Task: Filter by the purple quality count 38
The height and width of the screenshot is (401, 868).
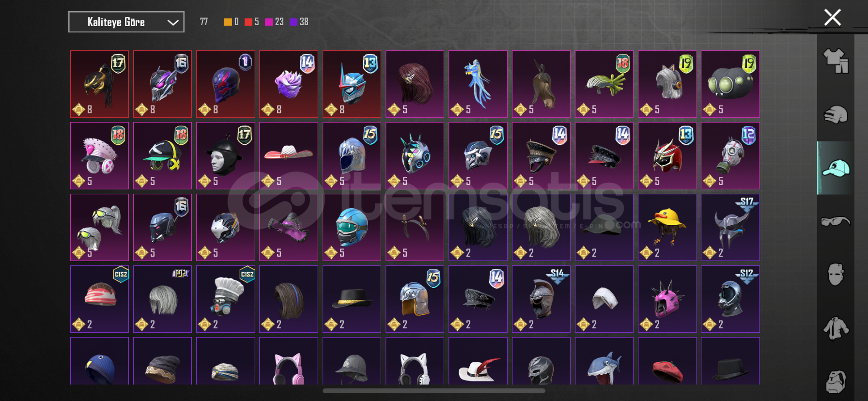Action: click(299, 22)
